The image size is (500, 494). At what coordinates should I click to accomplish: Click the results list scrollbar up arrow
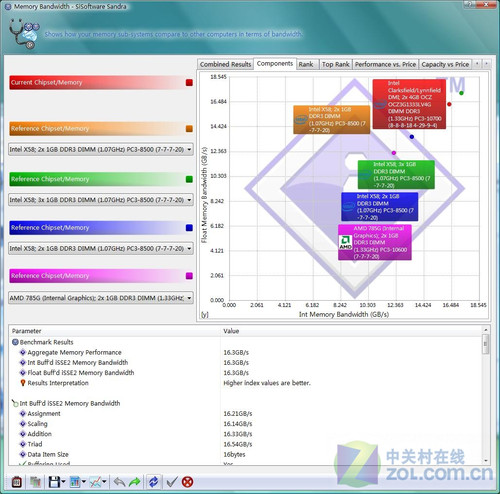486,330
